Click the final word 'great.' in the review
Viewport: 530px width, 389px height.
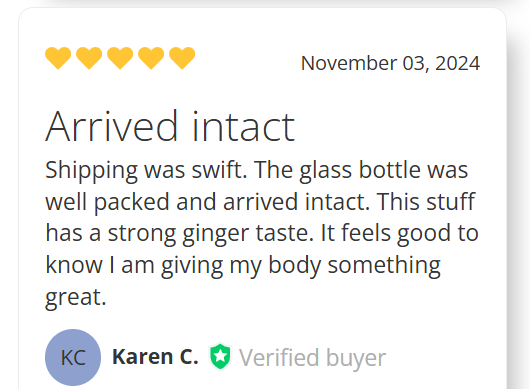point(76,298)
